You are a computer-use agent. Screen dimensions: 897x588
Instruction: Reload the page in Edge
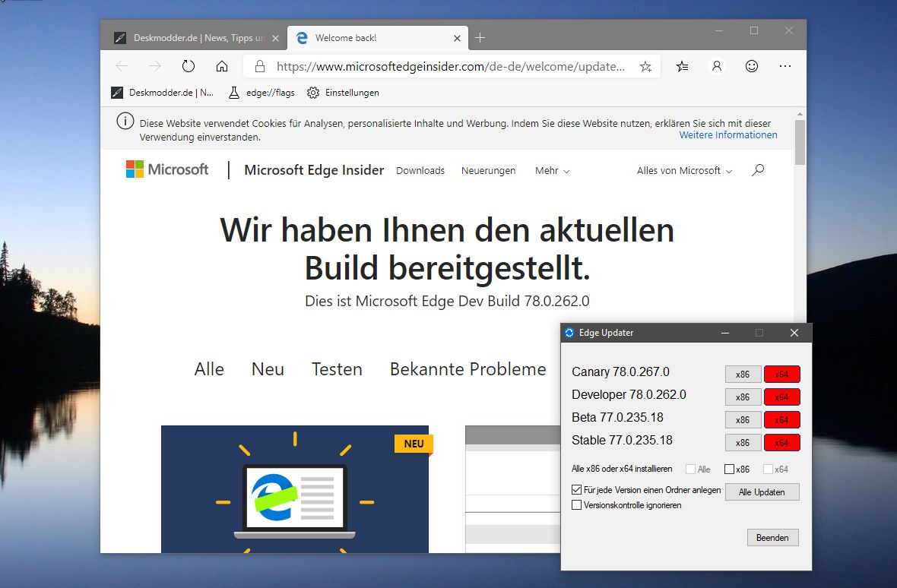(189, 66)
